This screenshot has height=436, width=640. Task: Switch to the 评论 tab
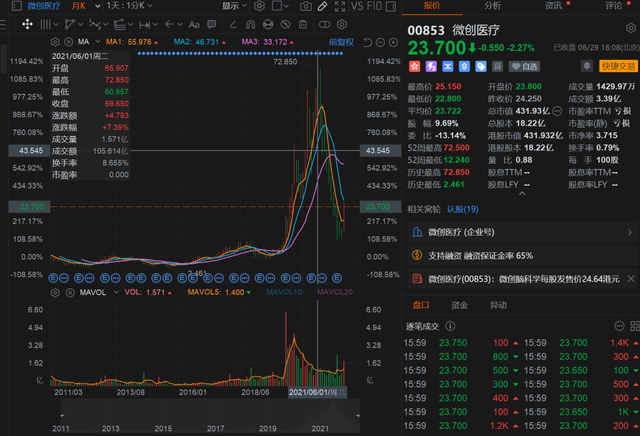coord(614,6)
